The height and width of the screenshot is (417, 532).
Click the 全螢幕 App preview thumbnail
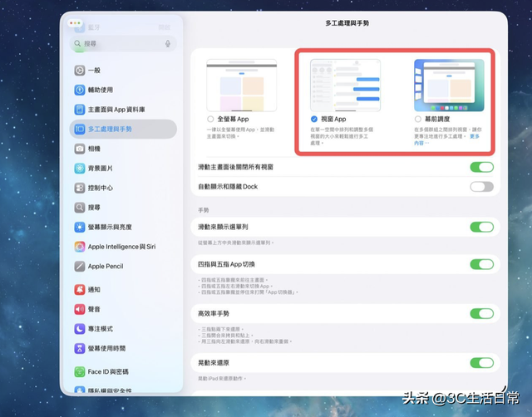[242, 85]
